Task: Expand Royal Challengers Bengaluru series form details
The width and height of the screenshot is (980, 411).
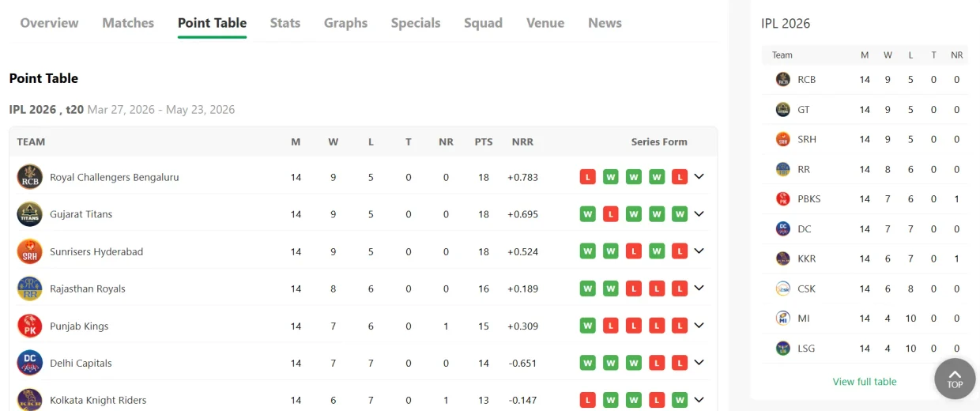Action: [699, 176]
